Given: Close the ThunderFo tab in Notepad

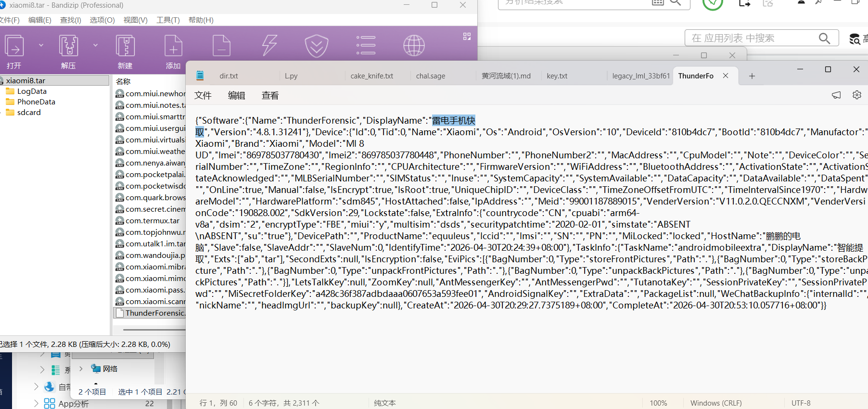Looking at the screenshot, I should pyautogui.click(x=726, y=76).
